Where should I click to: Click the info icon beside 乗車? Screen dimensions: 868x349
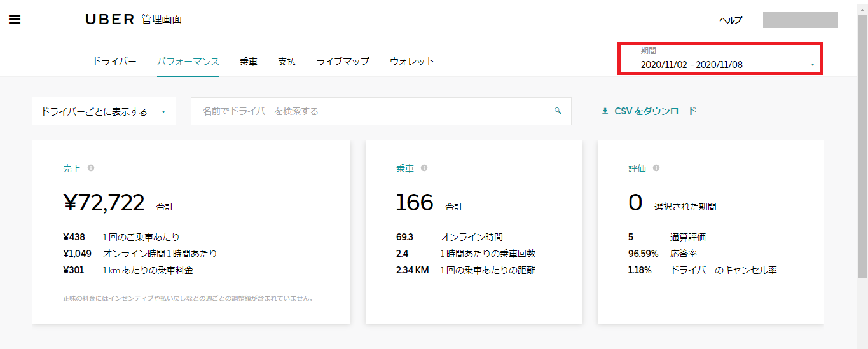tap(424, 168)
